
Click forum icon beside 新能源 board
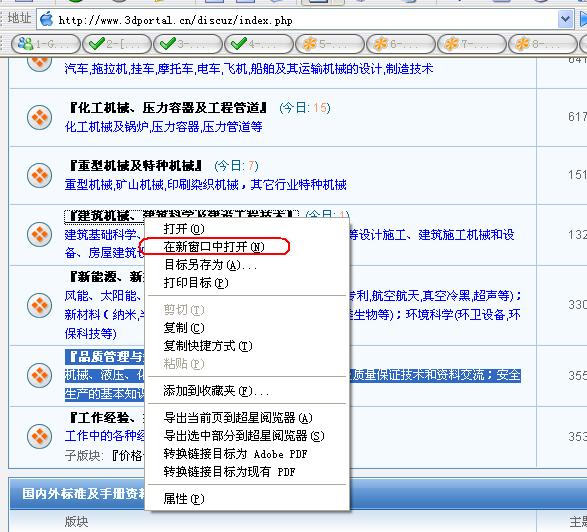(40, 305)
